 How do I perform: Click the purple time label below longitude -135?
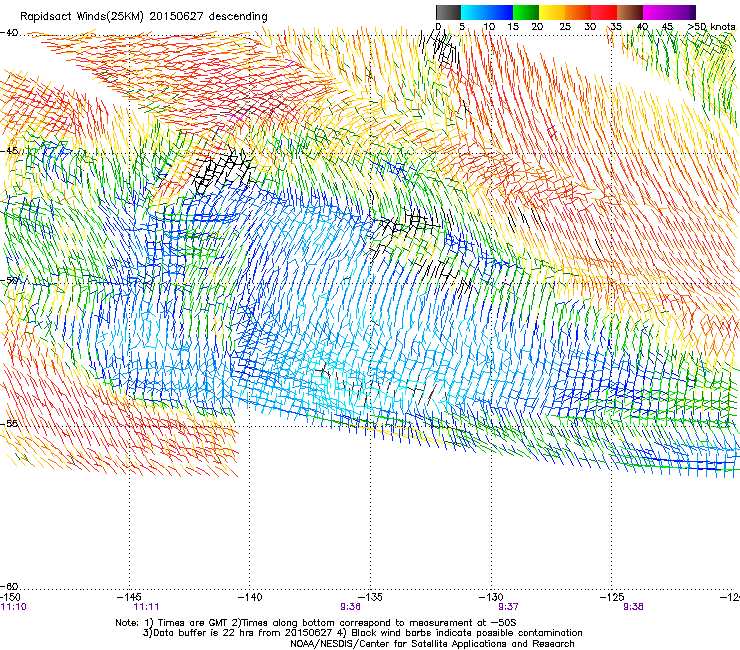[x=350, y=607]
